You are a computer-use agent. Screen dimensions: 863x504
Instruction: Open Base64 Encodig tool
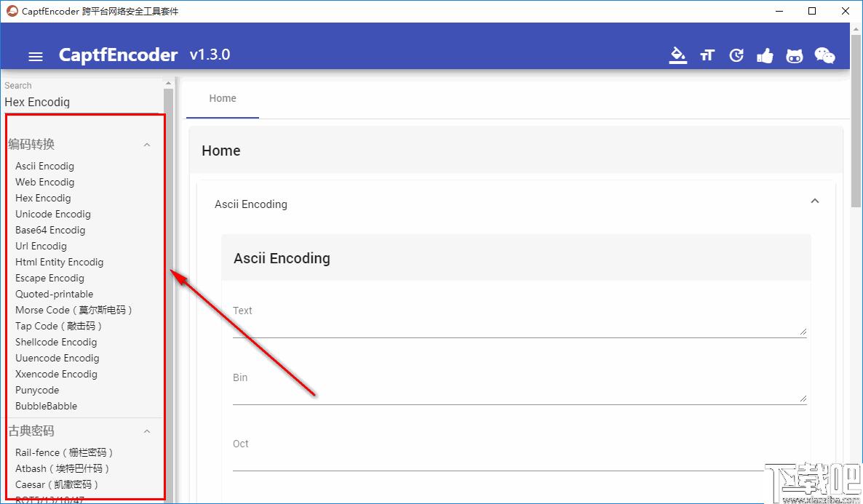[x=50, y=230]
